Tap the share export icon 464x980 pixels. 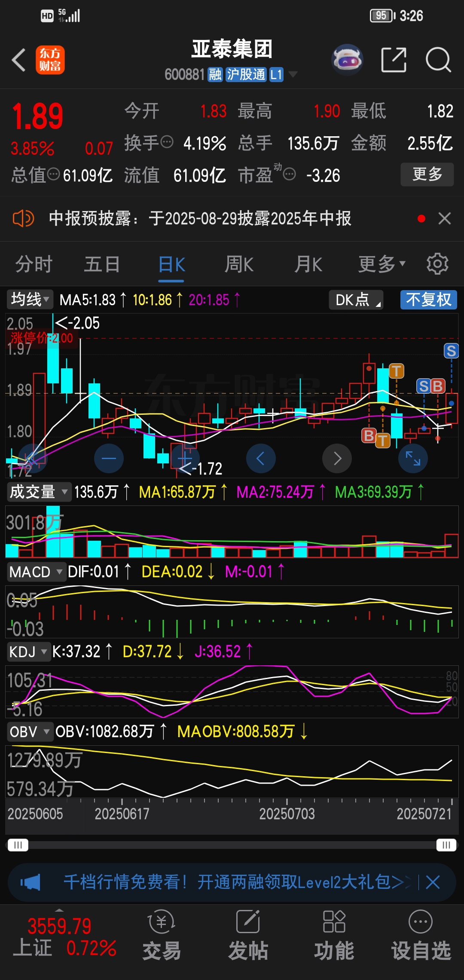[x=394, y=60]
